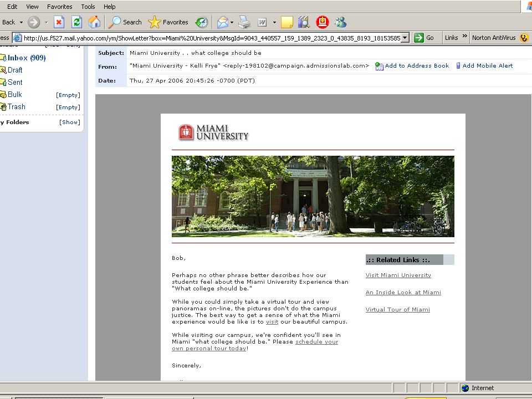Click the Miami University logo
The height and width of the screenshot is (399, 532).
[213, 132]
